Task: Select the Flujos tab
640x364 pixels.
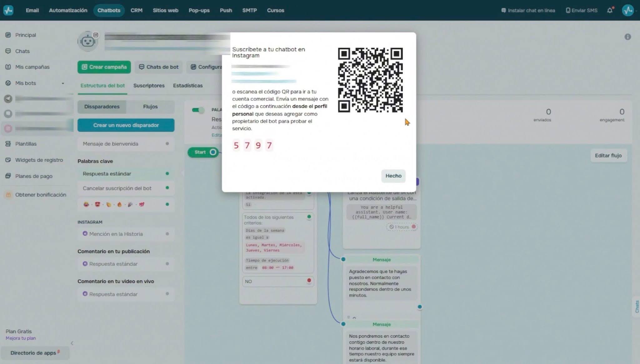Action: pos(150,107)
